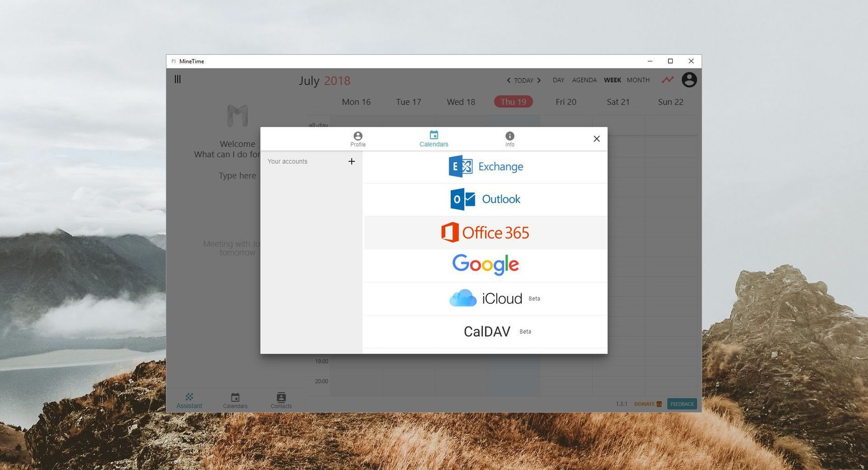Select Wed 18 day header
868x470 pixels.
(461, 102)
